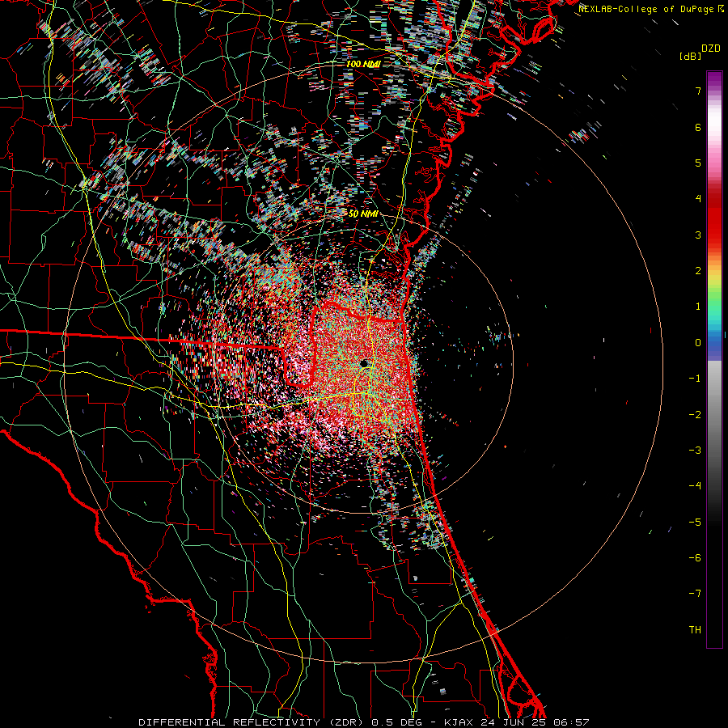
Task: Click the 2 value on the scale
Action: pos(698,271)
